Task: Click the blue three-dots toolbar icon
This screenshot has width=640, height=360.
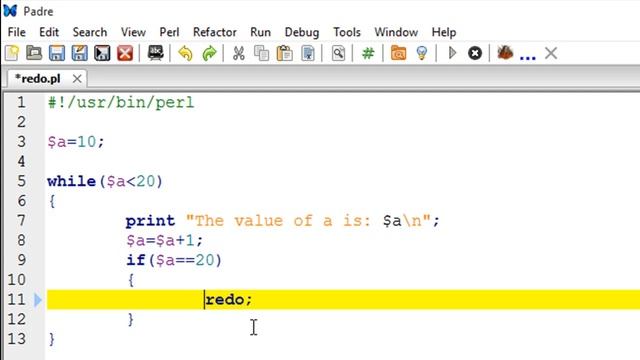Action: (527, 58)
